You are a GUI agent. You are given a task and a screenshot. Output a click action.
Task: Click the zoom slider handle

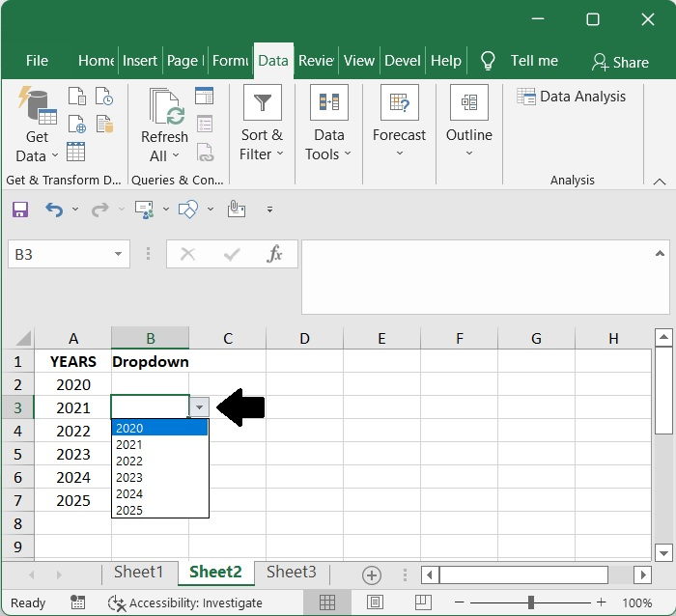tap(531, 602)
